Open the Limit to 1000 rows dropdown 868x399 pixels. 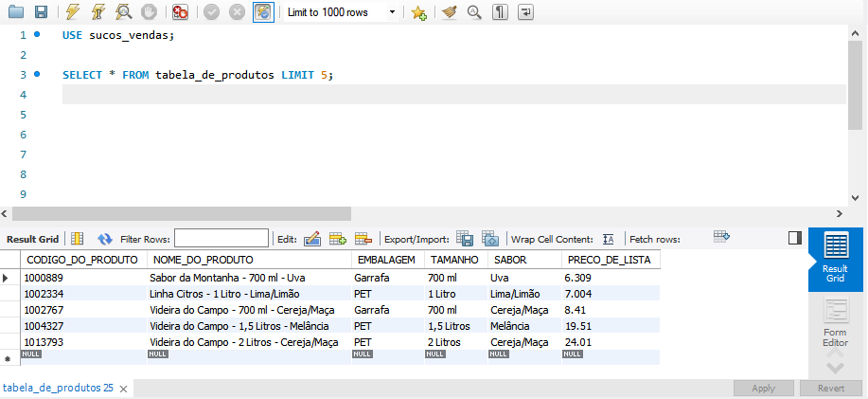point(341,12)
